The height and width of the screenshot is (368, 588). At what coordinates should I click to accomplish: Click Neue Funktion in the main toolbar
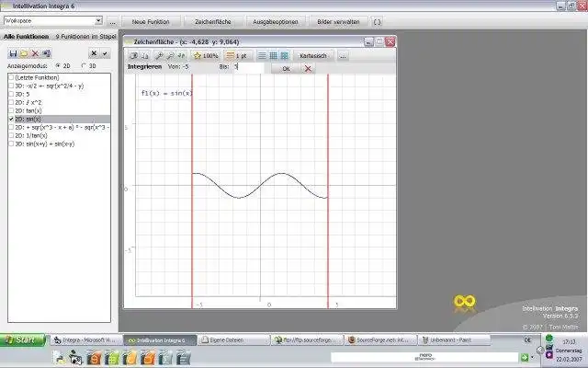tap(151, 22)
